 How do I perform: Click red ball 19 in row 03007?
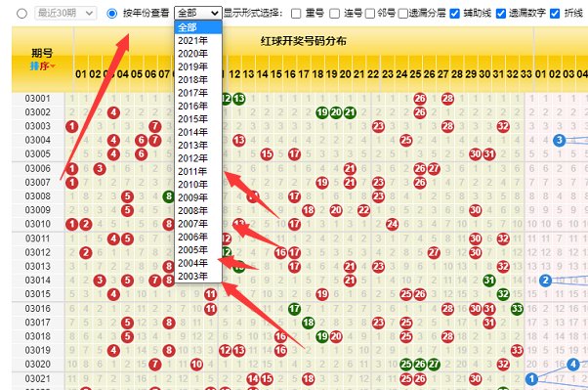(322, 183)
